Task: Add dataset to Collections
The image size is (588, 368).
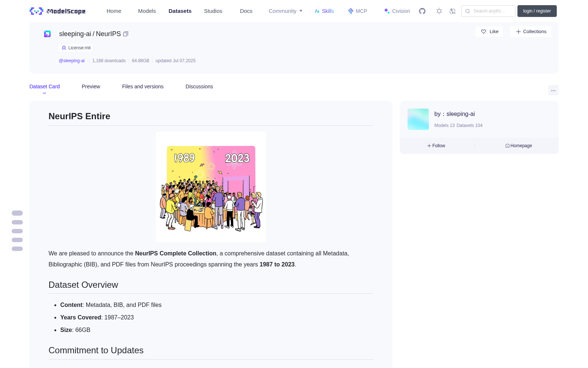Action: tap(531, 32)
